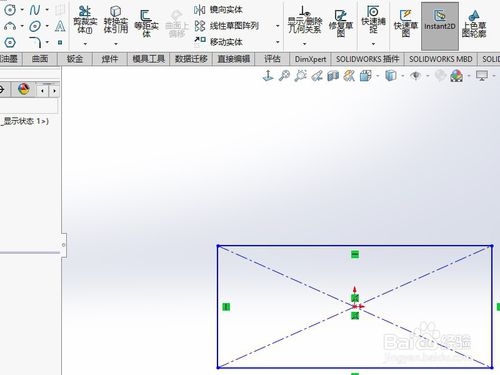
Task: Open the dropdown arrow under 转换实体引用
Action: tap(116, 44)
